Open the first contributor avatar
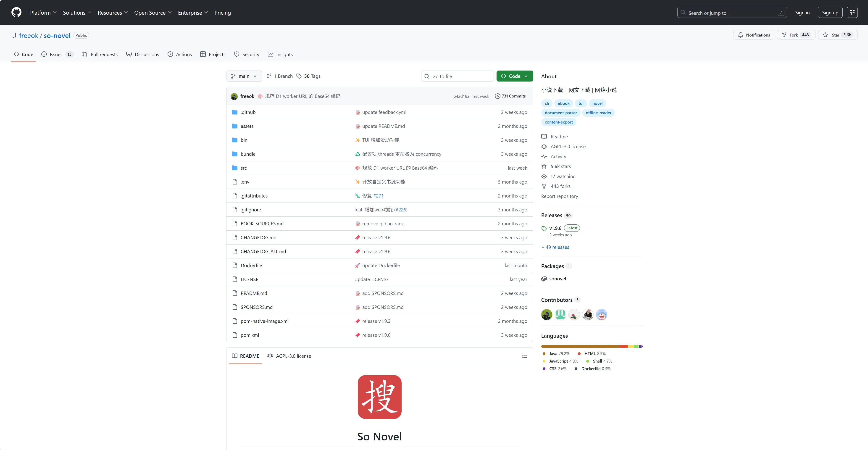This screenshot has height=450, width=868. pos(547,314)
